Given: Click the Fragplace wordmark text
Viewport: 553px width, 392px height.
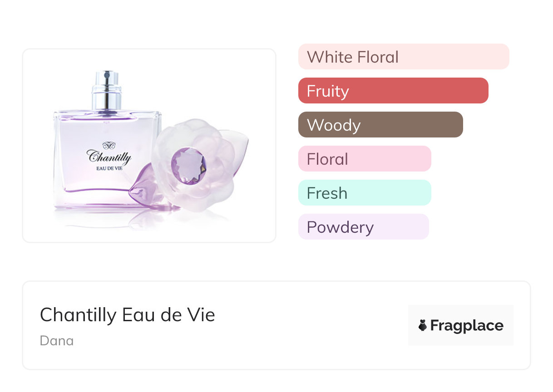Looking at the screenshot, I should click(x=467, y=326).
